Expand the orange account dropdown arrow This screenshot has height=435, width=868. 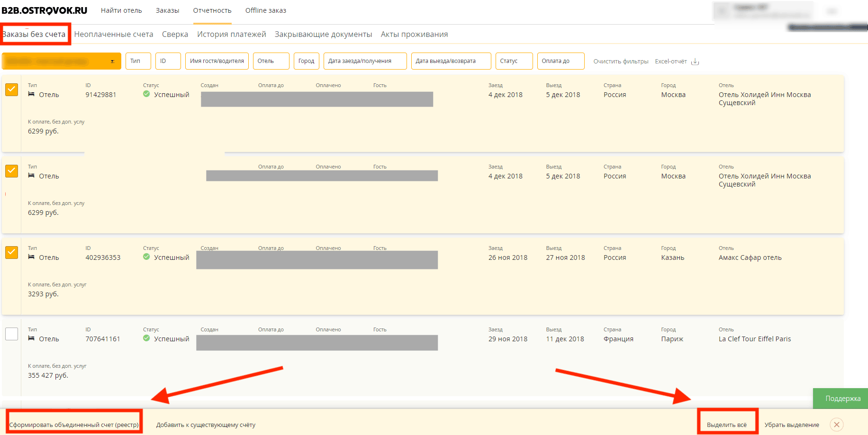pyautogui.click(x=112, y=62)
